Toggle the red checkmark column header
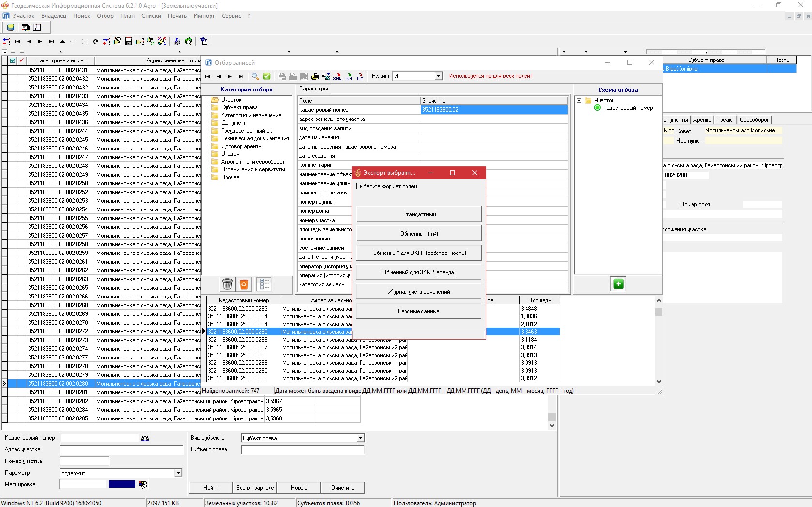Viewport: 812px width, 507px height. pyautogui.click(x=22, y=60)
